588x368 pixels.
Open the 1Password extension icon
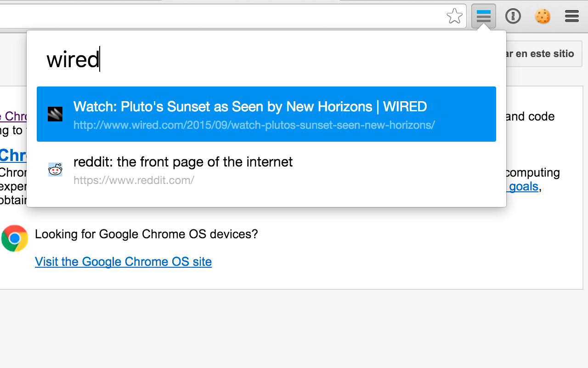pos(513,17)
